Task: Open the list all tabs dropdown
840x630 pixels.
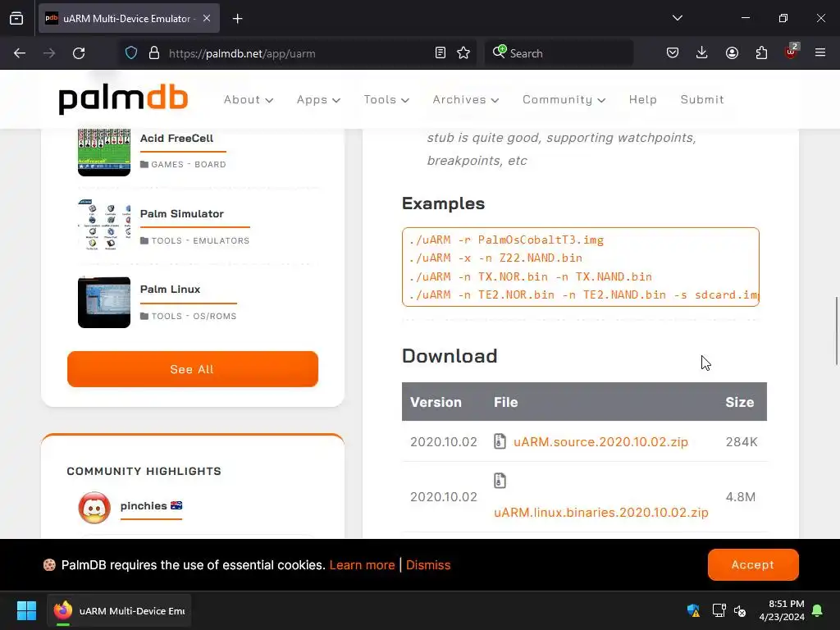Action: [x=677, y=18]
